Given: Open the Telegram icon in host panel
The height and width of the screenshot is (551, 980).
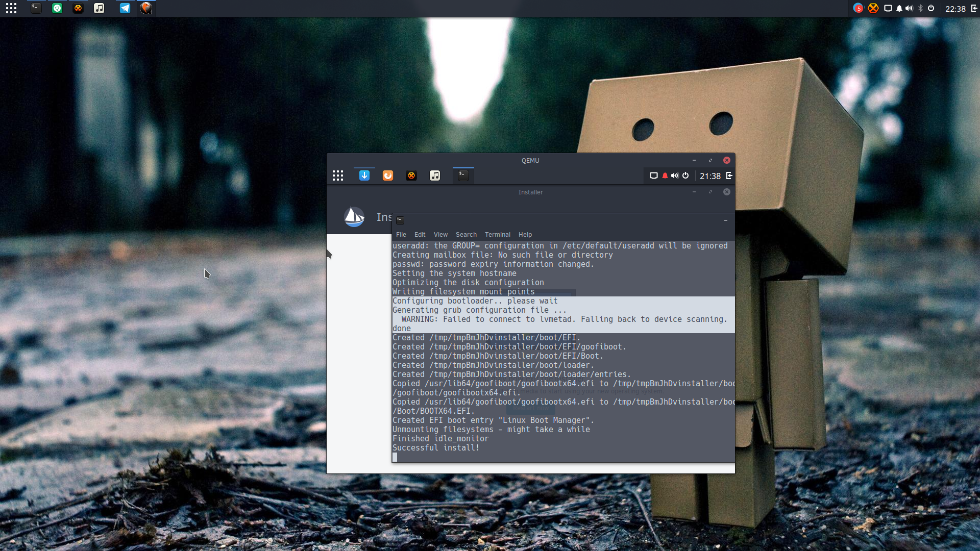Looking at the screenshot, I should pyautogui.click(x=125, y=8).
